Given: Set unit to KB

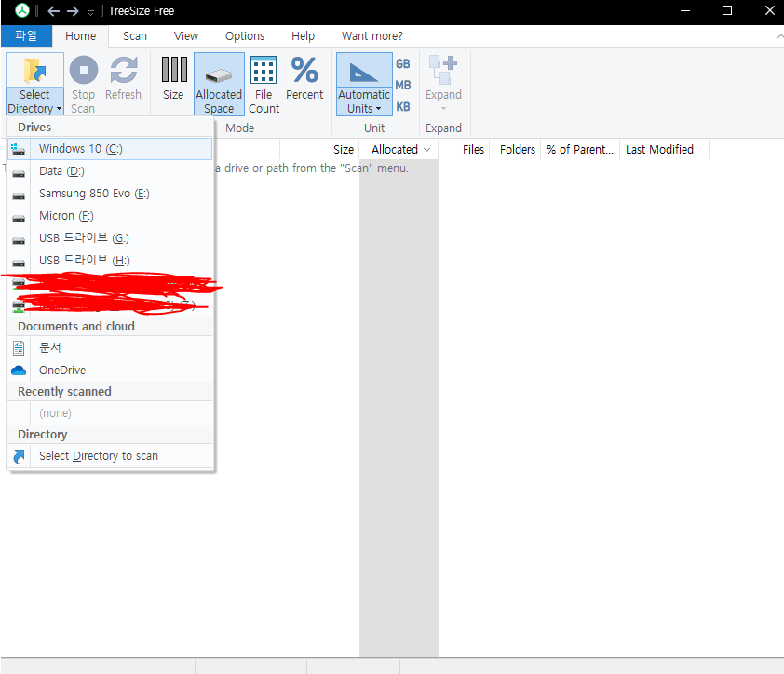Looking at the screenshot, I should click(x=403, y=107).
